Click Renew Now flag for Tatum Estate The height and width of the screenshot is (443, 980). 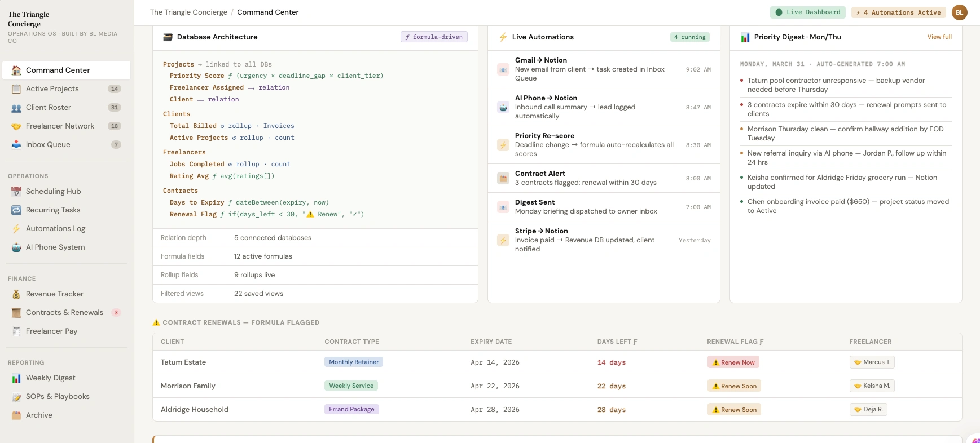(x=733, y=362)
